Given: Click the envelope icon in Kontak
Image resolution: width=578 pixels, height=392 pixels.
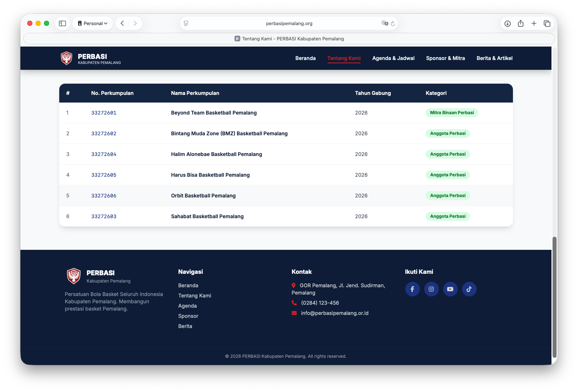Looking at the screenshot, I should pyautogui.click(x=294, y=313).
